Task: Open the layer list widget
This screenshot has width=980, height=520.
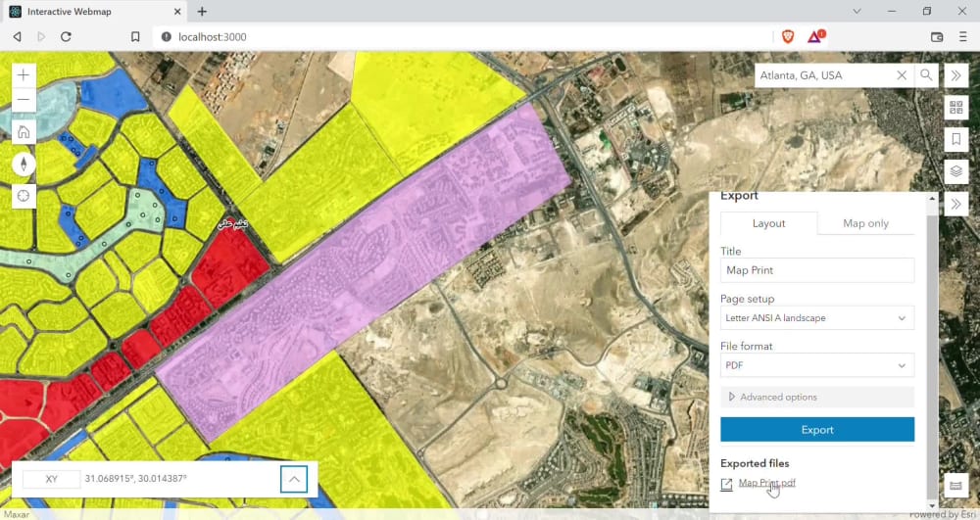Action: [x=955, y=171]
